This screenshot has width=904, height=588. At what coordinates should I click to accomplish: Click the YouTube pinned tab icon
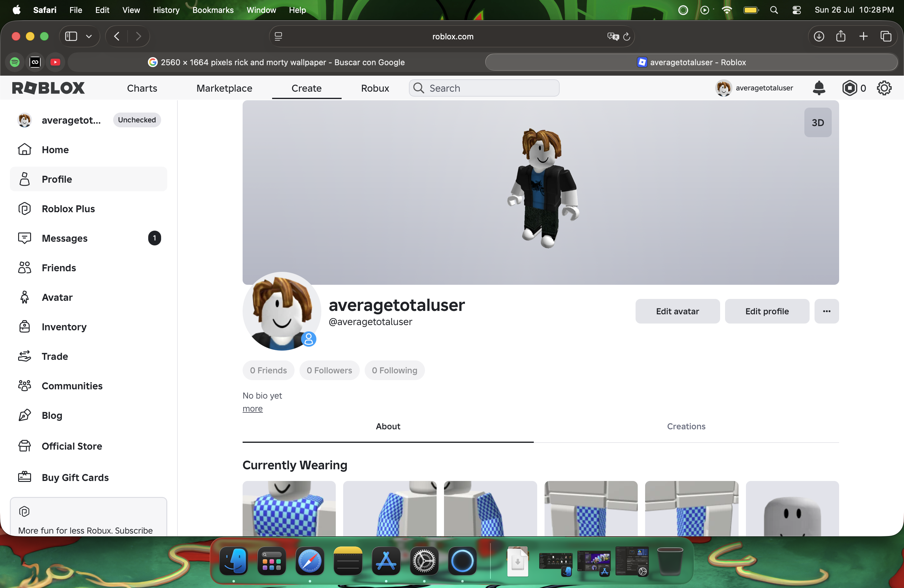pyautogui.click(x=55, y=62)
